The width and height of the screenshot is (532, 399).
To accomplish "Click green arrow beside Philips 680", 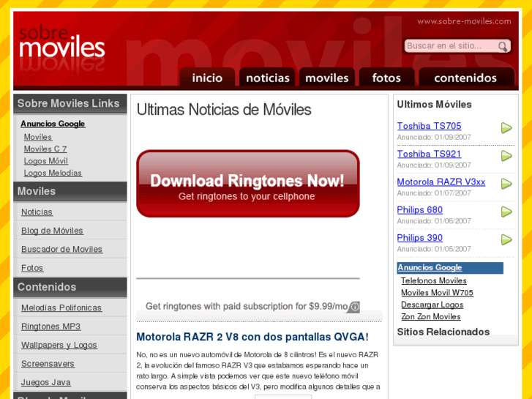I will [x=506, y=212].
